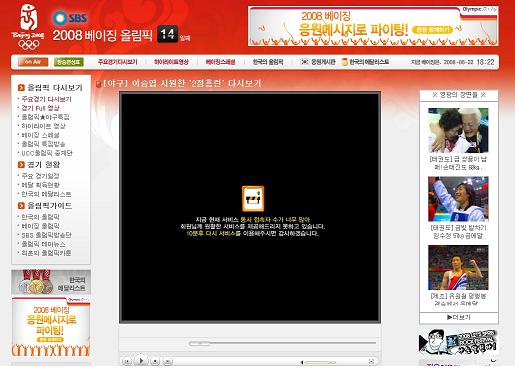
Task: Open 주요경기다시보기 in the top navigation
Action: 117,62
